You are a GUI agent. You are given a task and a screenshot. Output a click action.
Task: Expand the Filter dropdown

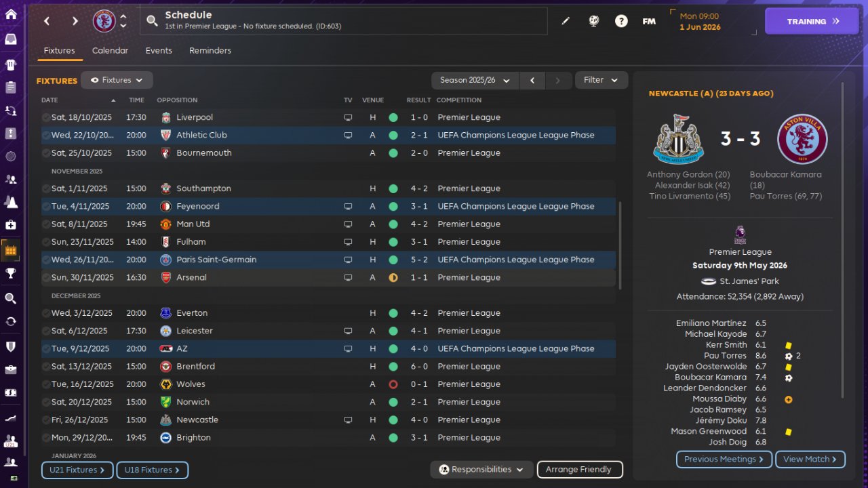click(601, 80)
